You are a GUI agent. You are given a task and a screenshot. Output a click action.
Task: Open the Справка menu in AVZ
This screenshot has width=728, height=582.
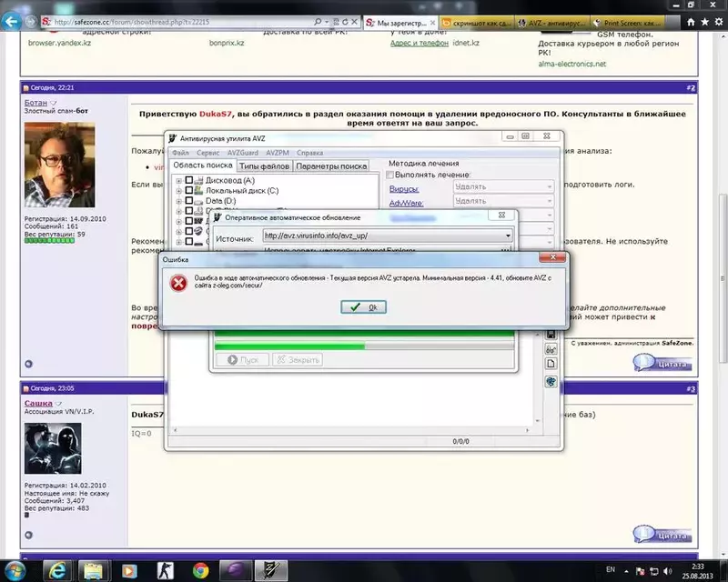point(309,153)
